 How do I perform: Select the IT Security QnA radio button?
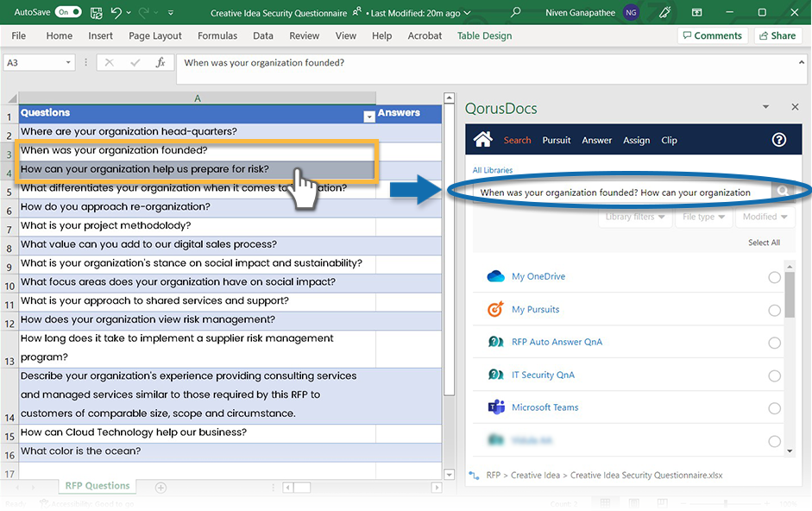pos(774,375)
